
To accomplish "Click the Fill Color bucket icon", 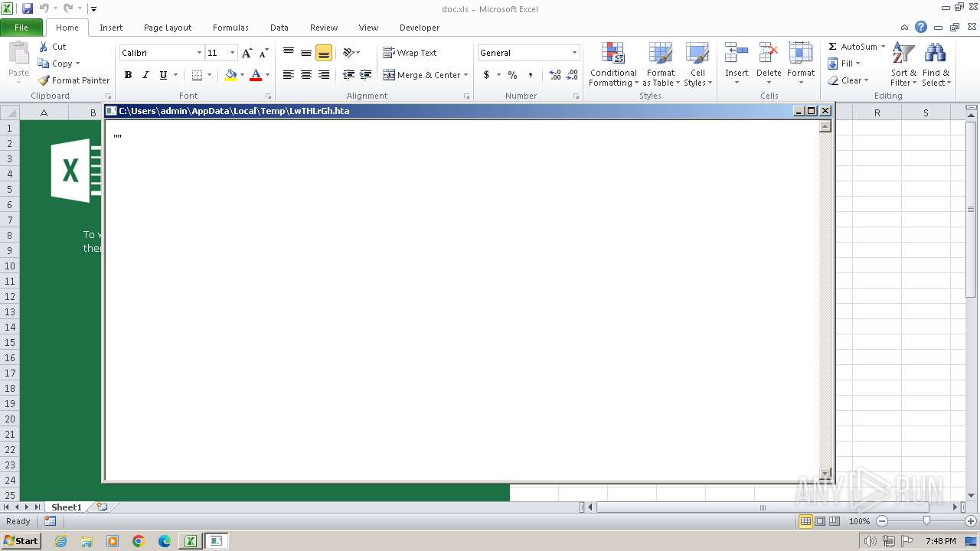I will (x=230, y=75).
